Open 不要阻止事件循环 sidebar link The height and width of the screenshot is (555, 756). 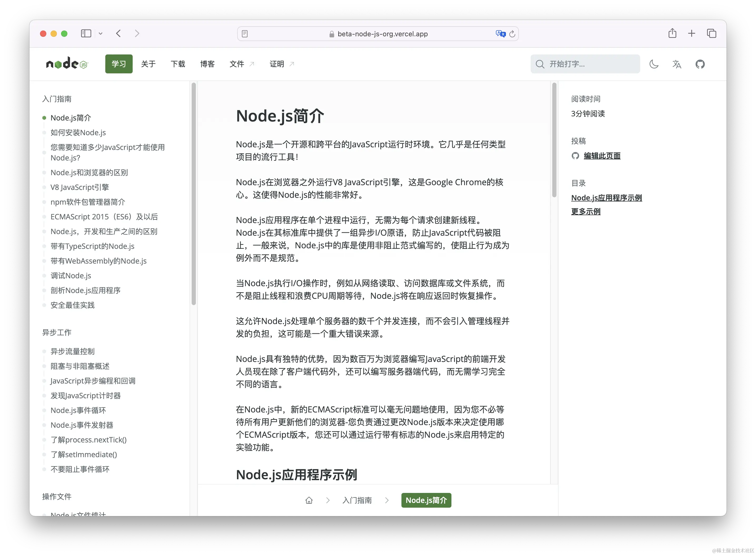pos(80,470)
